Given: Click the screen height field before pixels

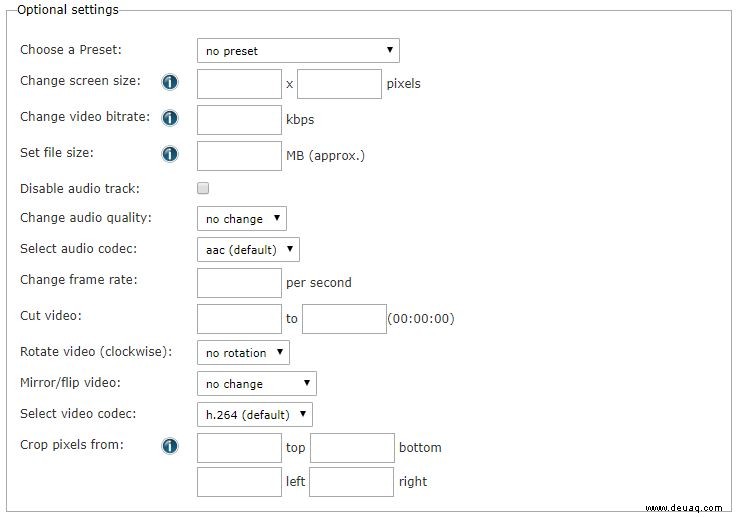Looking at the screenshot, I should [339, 84].
